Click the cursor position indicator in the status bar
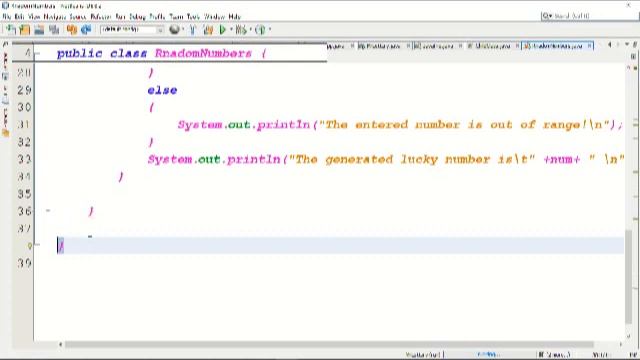The height and width of the screenshot is (360, 640). tap(600, 355)
